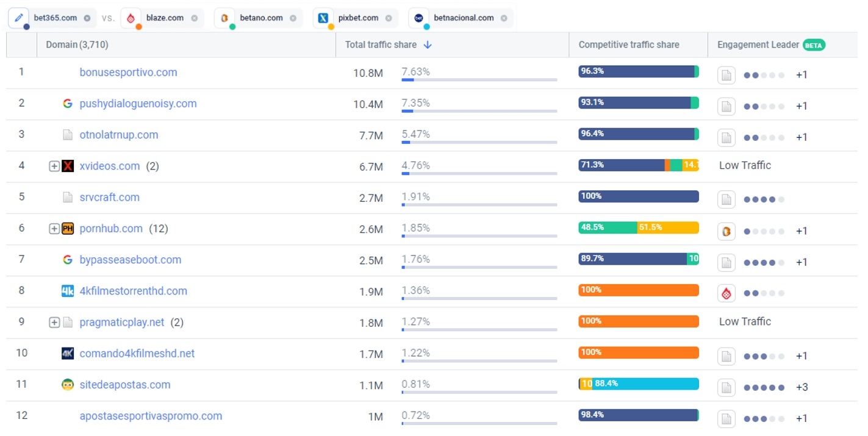The image size is (868, 436).
Task: Click the Betano engagement leader icon for pornhub.com
Action: click(x=726, y=232)
